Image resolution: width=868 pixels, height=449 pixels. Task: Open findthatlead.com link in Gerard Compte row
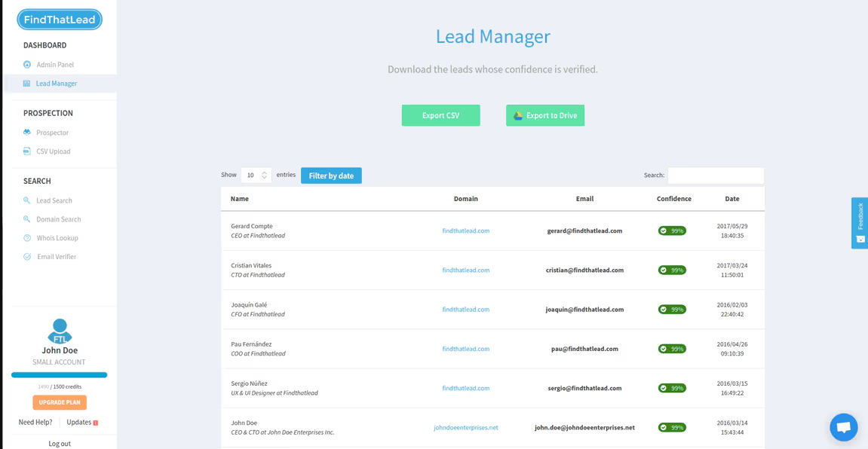coord(465,231)
